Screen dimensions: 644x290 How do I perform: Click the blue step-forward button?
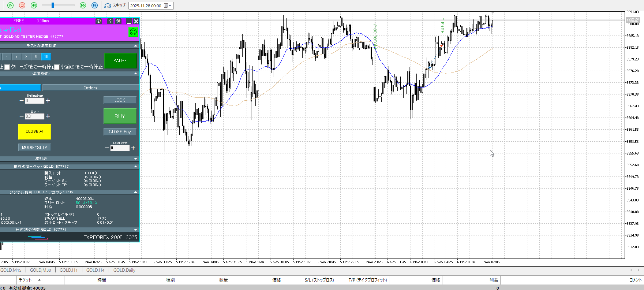[94, 5]
